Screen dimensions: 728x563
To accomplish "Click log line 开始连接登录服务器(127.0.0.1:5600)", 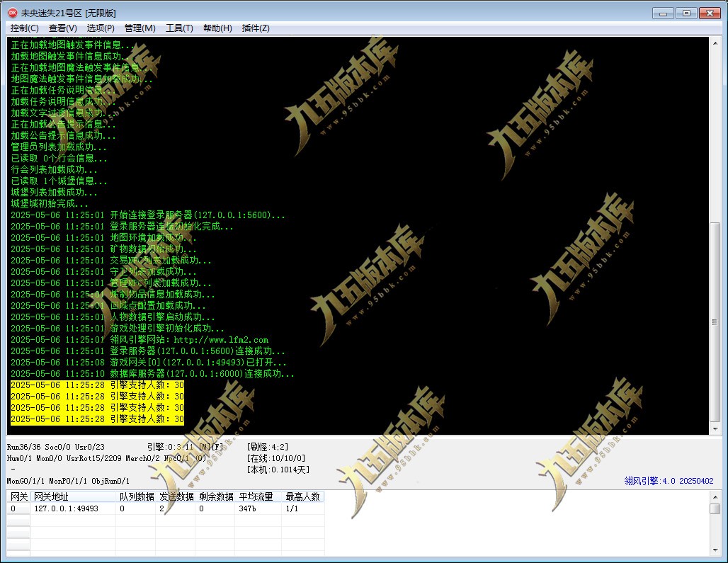I will (x=147, y=215).
